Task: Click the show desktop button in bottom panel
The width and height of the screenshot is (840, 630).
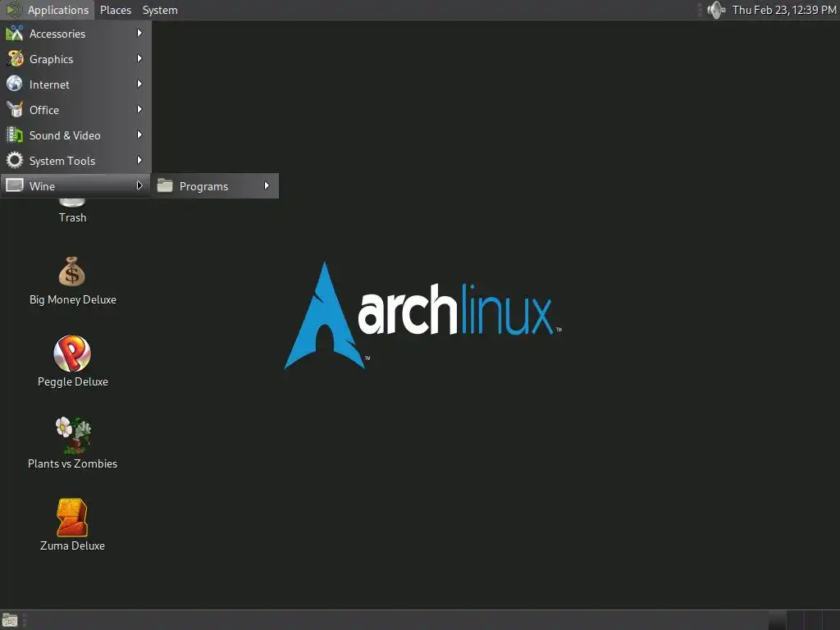Action: (x=10, y=620)
